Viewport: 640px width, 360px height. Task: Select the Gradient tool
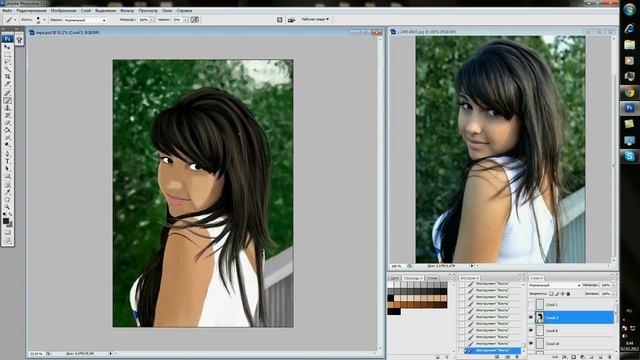click(7, 130)
